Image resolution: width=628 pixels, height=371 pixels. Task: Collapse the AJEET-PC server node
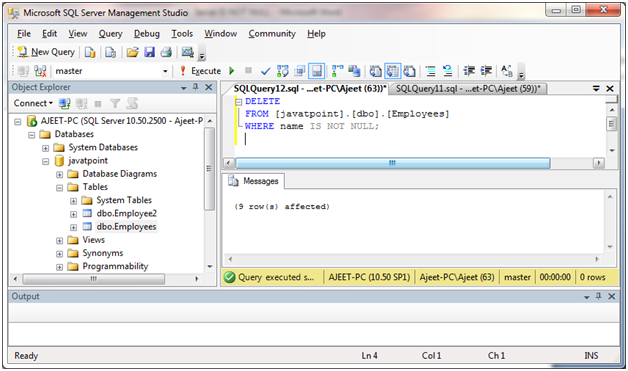18,121
